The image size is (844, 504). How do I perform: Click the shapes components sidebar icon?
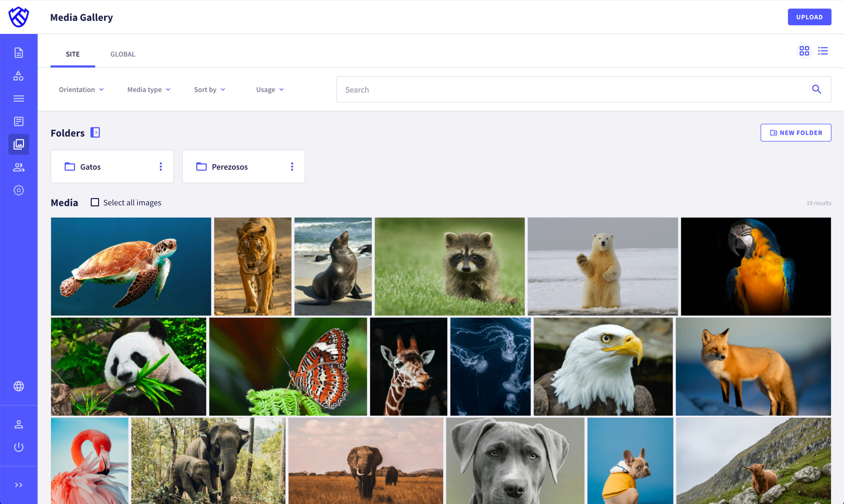[19, 76]
